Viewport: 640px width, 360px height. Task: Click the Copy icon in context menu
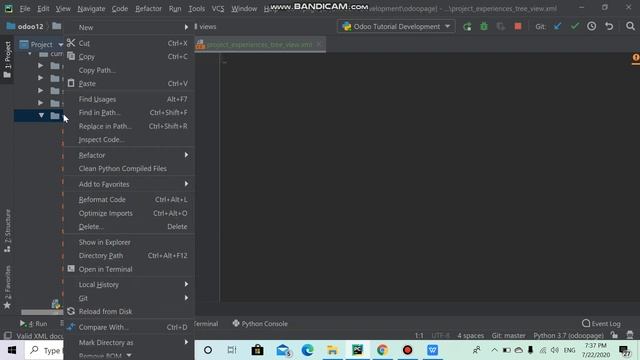[x=71, y=56]
